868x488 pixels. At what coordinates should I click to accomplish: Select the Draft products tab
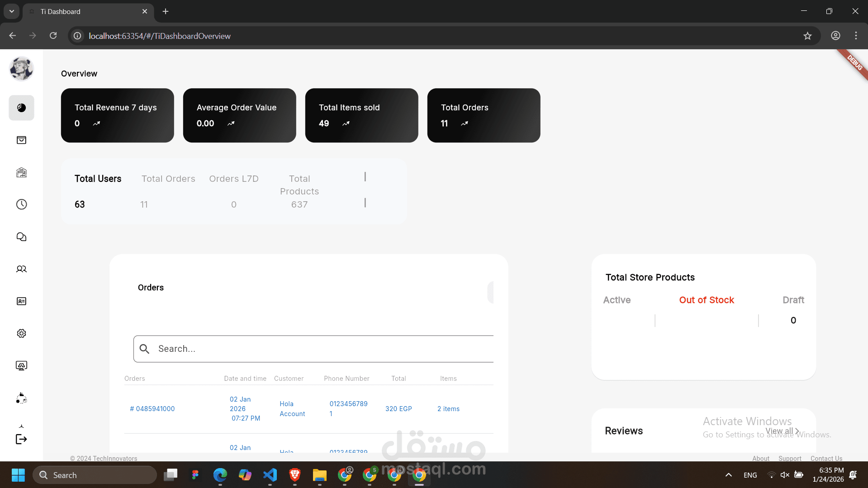click(793, 300)
